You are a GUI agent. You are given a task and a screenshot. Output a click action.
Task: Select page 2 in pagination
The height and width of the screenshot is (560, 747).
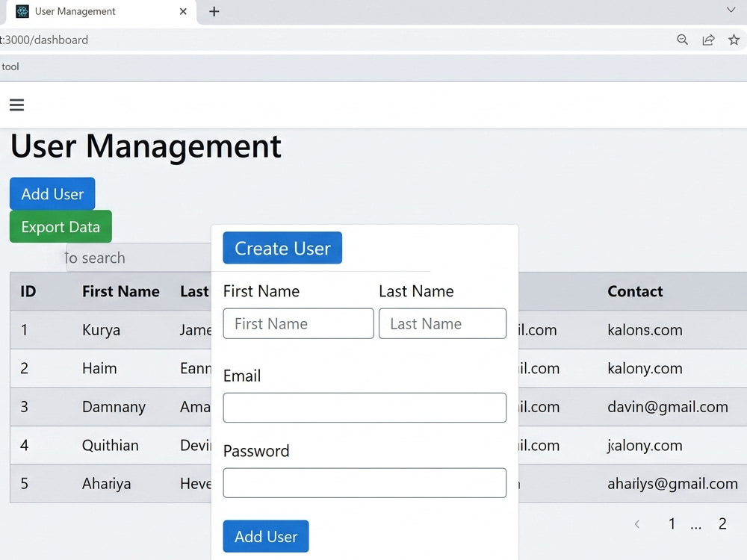[722, 524]
